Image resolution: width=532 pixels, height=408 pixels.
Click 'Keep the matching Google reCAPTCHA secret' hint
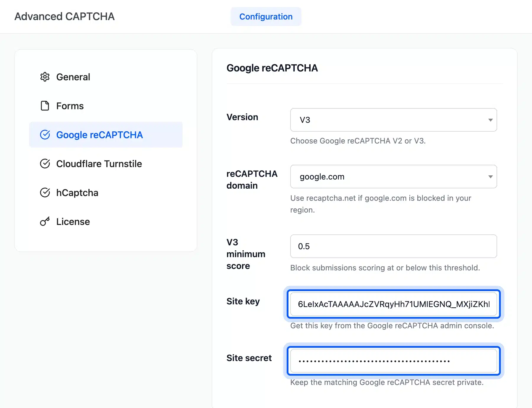coord(387,382)
